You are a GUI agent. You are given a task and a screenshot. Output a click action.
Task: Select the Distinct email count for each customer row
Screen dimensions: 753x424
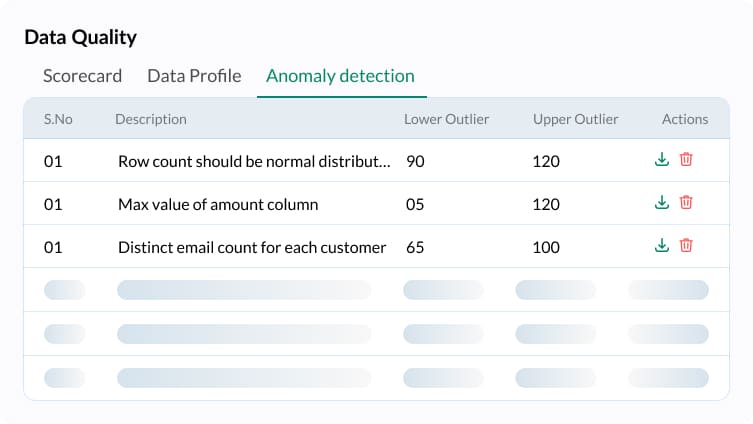(376, 246)
